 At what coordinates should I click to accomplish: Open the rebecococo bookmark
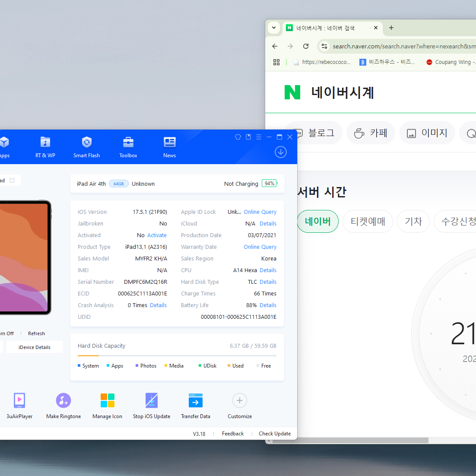point(322,62)
